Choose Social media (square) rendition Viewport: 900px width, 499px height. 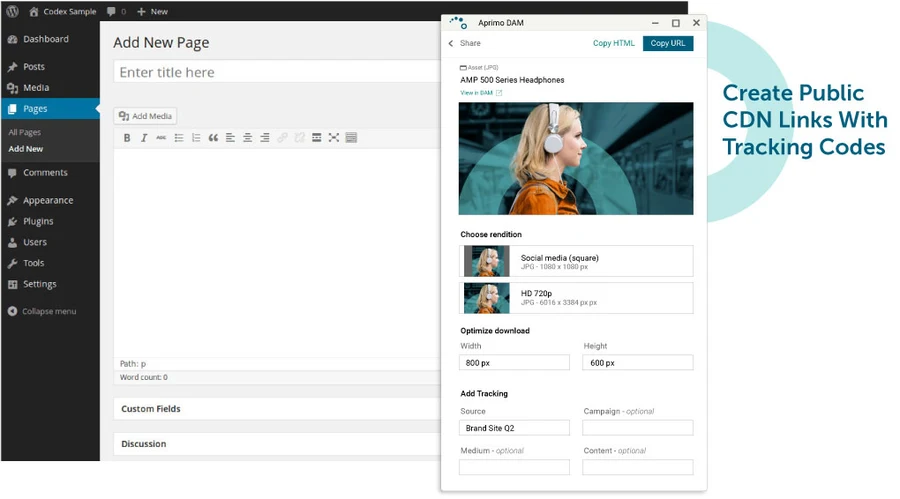pyautogui.click(x=576, y=261)
